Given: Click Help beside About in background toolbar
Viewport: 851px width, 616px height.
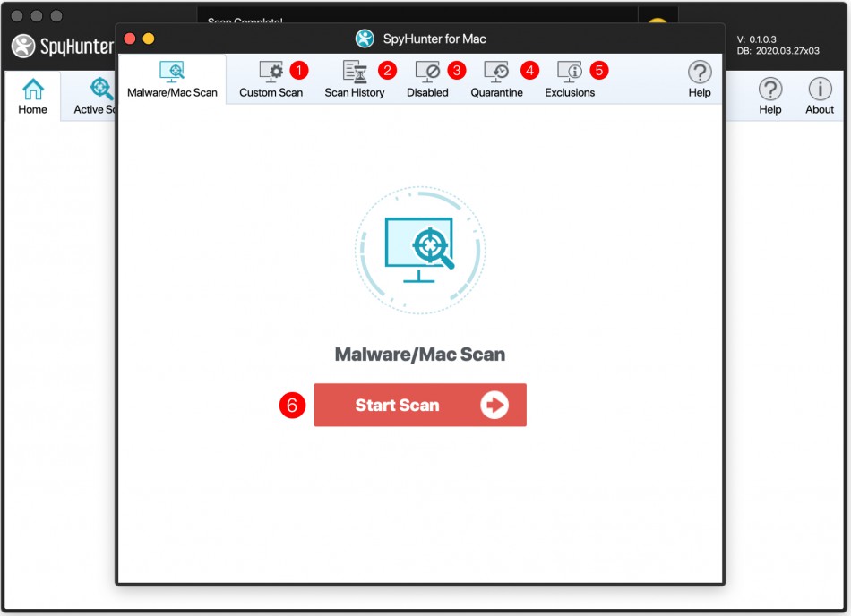Looking at the screenshot, I should 769,96.
